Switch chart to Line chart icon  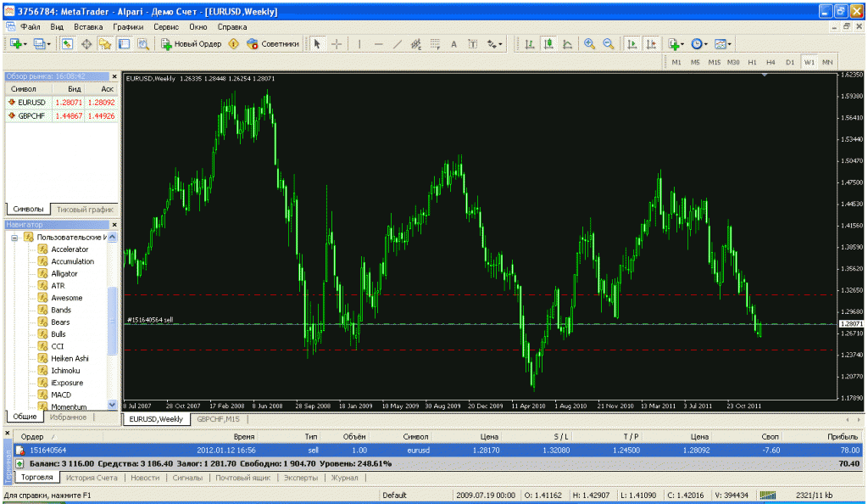tap(567, 44)
